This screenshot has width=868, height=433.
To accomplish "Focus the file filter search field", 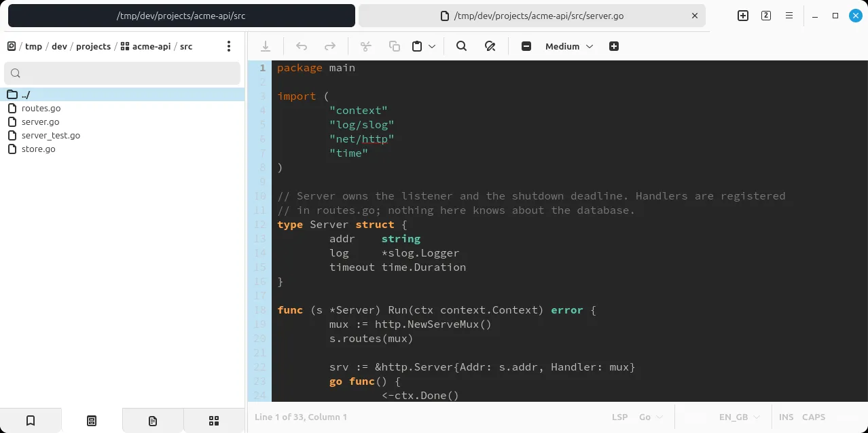I will coord(122,73).
